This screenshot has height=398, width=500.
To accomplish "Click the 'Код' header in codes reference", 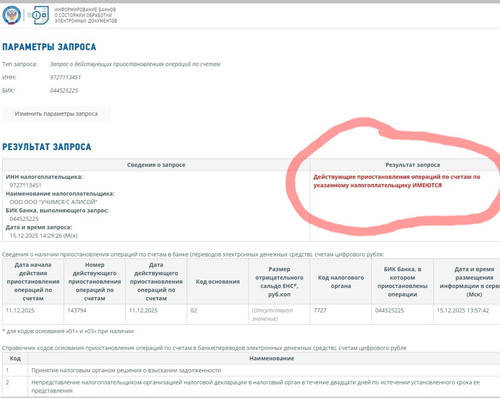I will point(15,359).
